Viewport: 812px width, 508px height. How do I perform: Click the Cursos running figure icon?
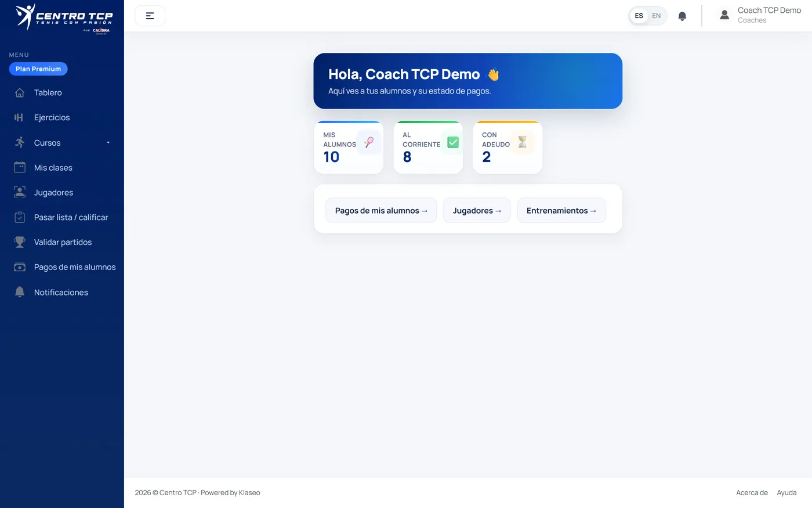click(20, 142)
